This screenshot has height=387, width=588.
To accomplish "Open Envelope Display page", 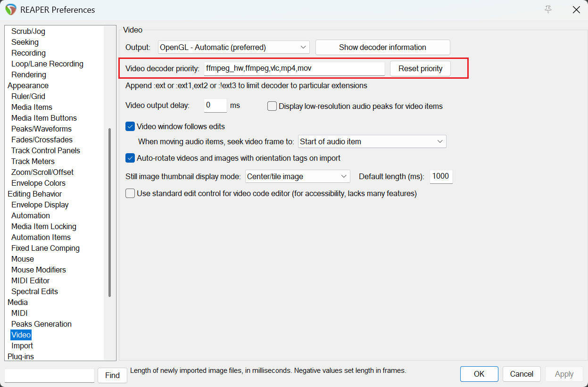I will (x=40, y=205).
